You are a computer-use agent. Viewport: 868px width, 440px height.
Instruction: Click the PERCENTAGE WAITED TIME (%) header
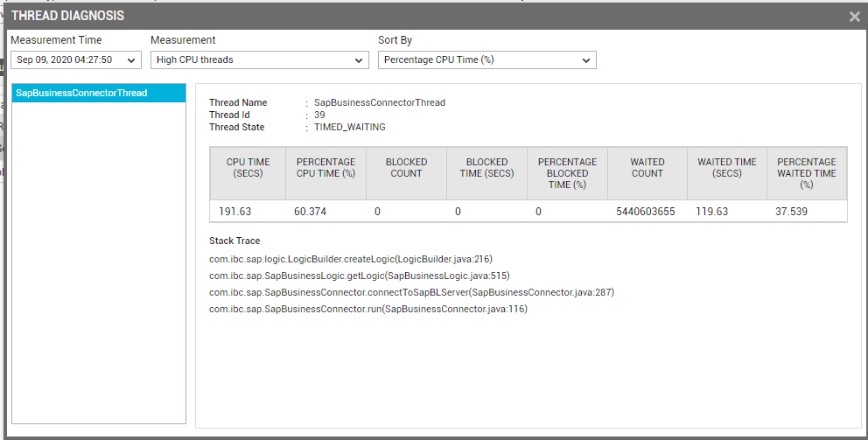click(x=807, y=173)
